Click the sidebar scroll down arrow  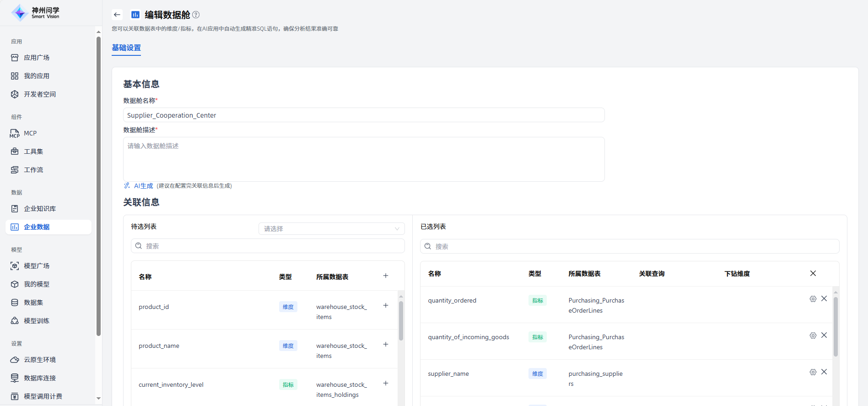98,399
